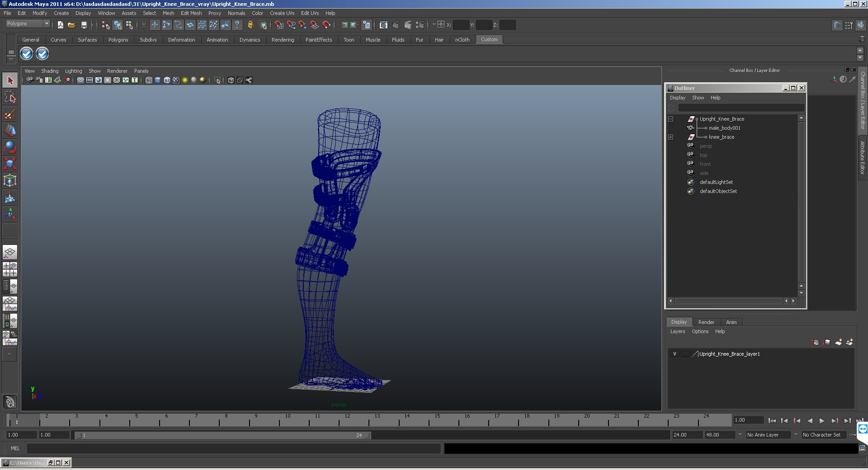Viewport: 868px width, 470px height.
Task: Click the Create New Layer icon
Action: point(838,342)
